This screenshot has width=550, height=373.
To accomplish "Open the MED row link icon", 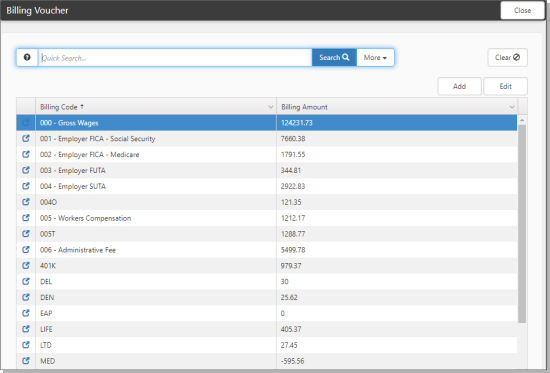I will click(26, 361).
